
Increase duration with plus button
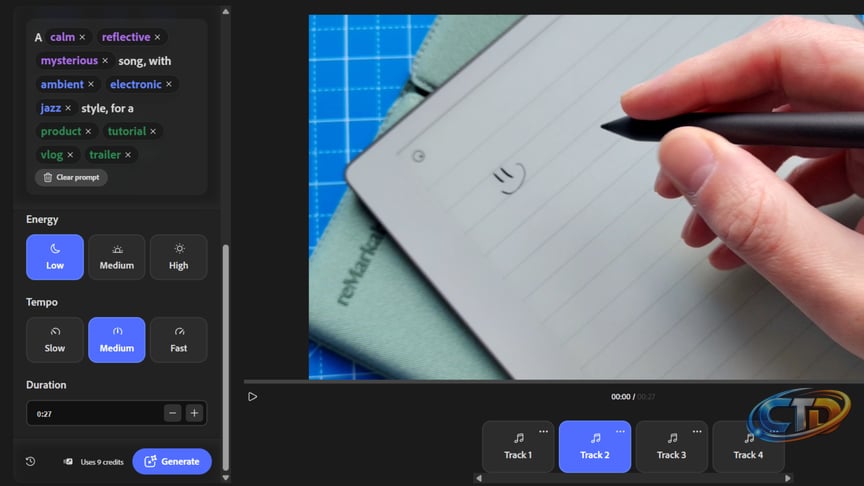coord(194,413)
